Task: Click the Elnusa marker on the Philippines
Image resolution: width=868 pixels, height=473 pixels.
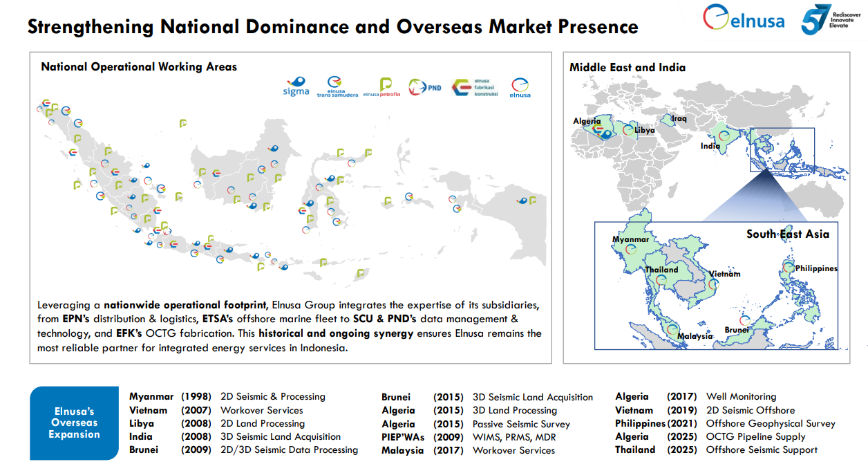Action: tap(789, 266)
